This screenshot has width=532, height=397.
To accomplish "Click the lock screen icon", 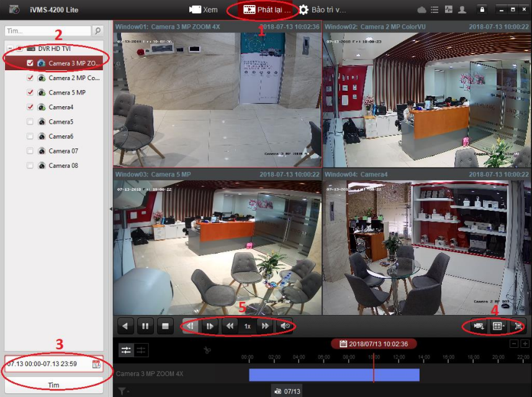I will [x=482, y=9].
